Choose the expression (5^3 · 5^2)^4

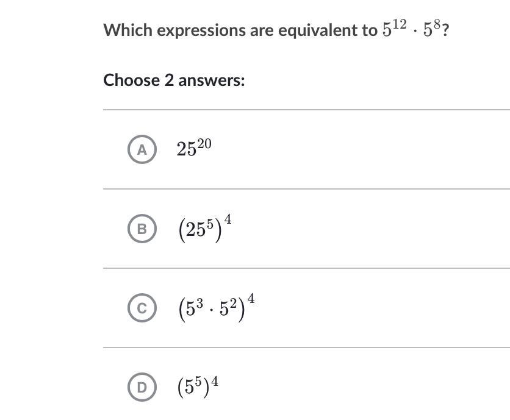pyautogui.click(x=216, y=308)
